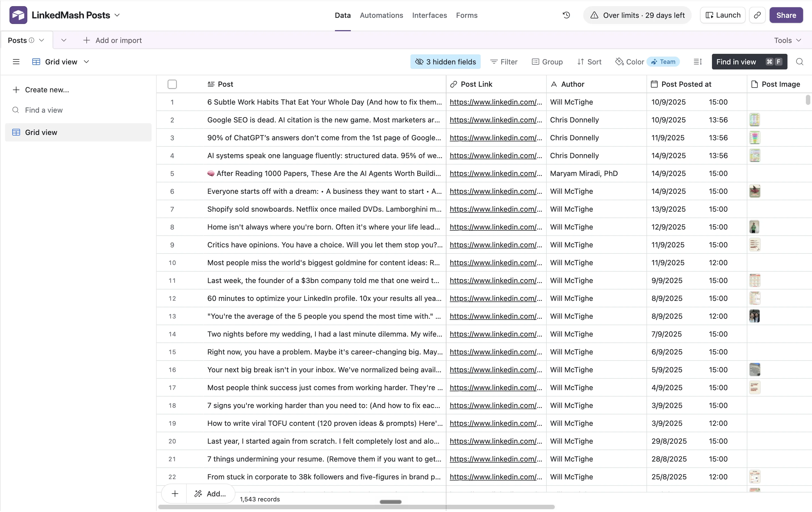Click the vertical scrollbar thumb

(x=808, y=100)
